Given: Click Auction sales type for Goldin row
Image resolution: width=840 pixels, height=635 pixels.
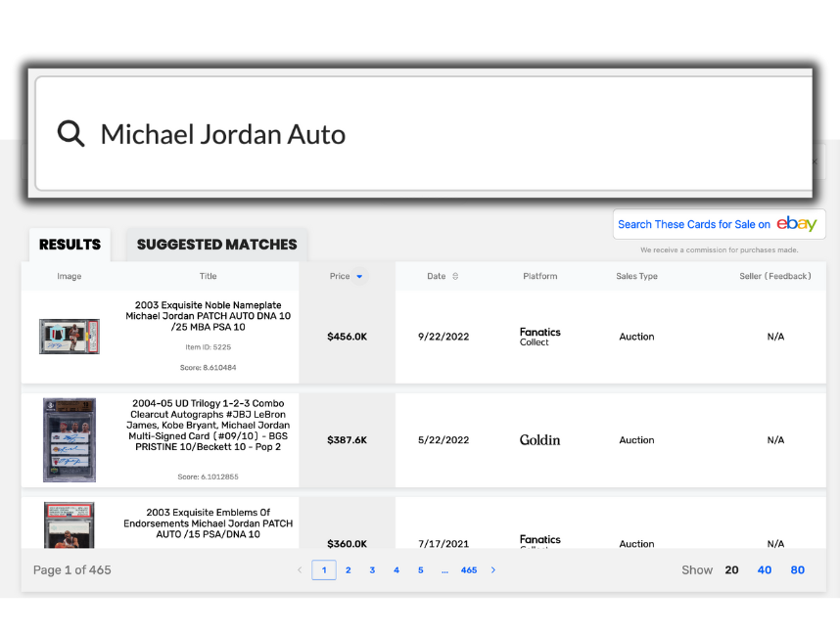Looking at the screenshot, I should tap(636, 440).
